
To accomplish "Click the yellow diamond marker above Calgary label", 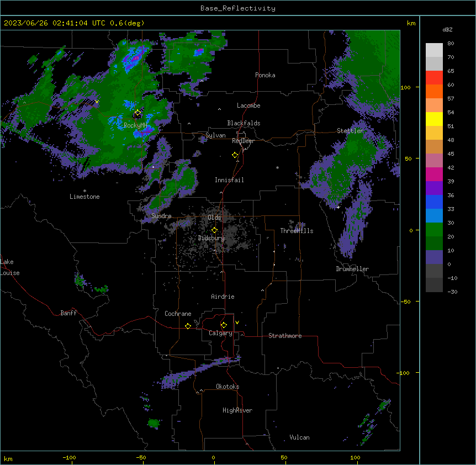I will (224, 325).
